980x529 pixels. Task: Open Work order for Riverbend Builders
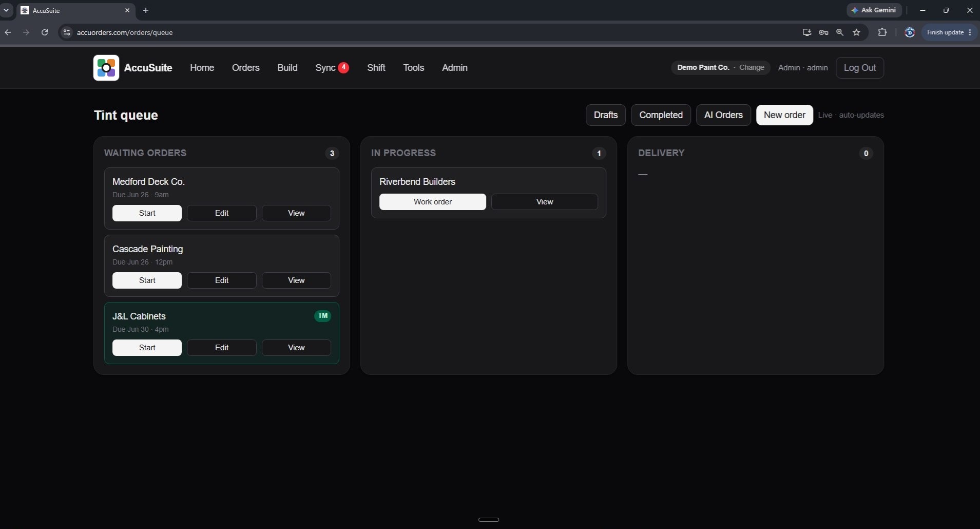[x=433, y=202]
